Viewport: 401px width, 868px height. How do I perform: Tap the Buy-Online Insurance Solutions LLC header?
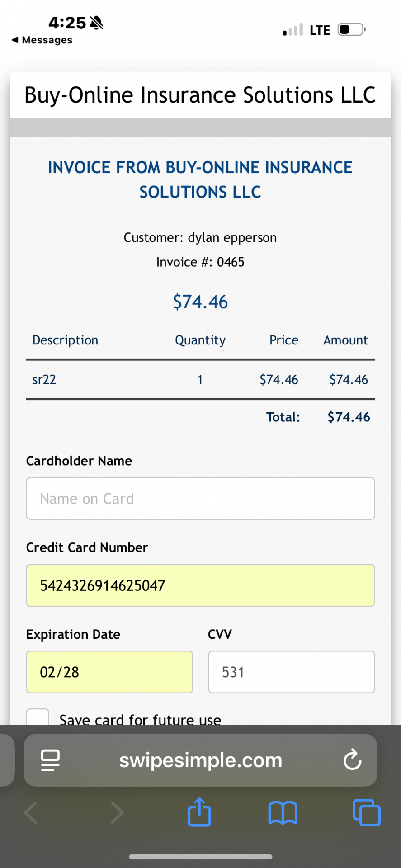[200, 95]
